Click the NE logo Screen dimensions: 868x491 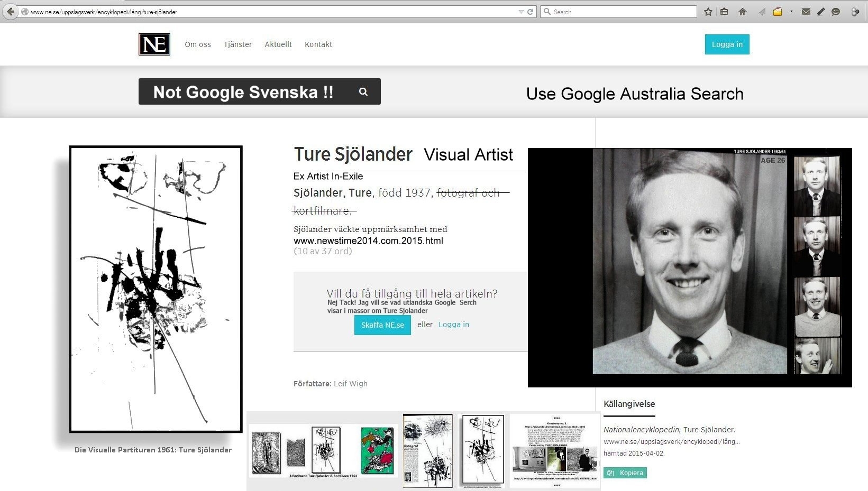point(154,44)
